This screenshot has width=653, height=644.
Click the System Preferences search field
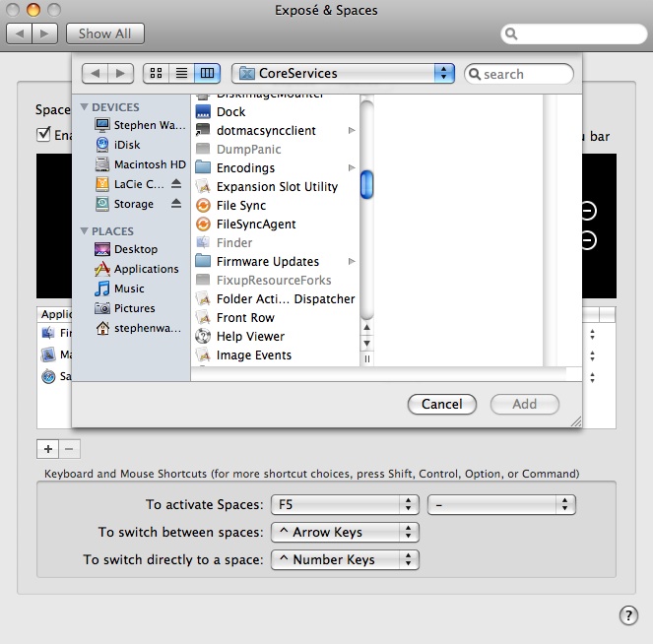point(574,33)
